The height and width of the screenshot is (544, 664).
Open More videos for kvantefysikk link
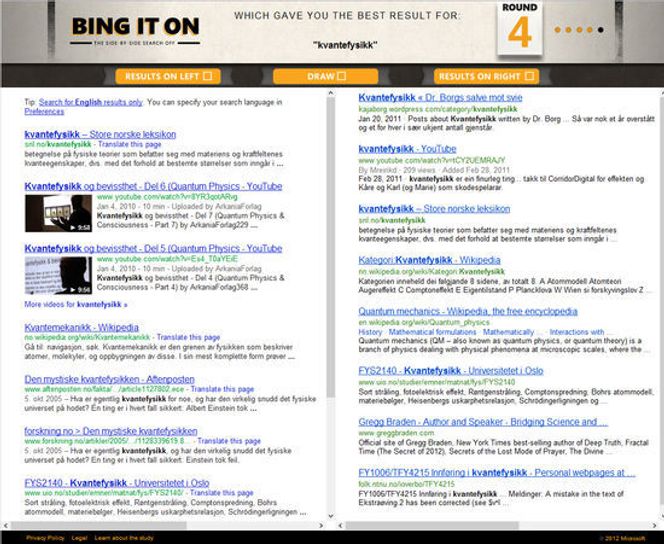[76, 304]
